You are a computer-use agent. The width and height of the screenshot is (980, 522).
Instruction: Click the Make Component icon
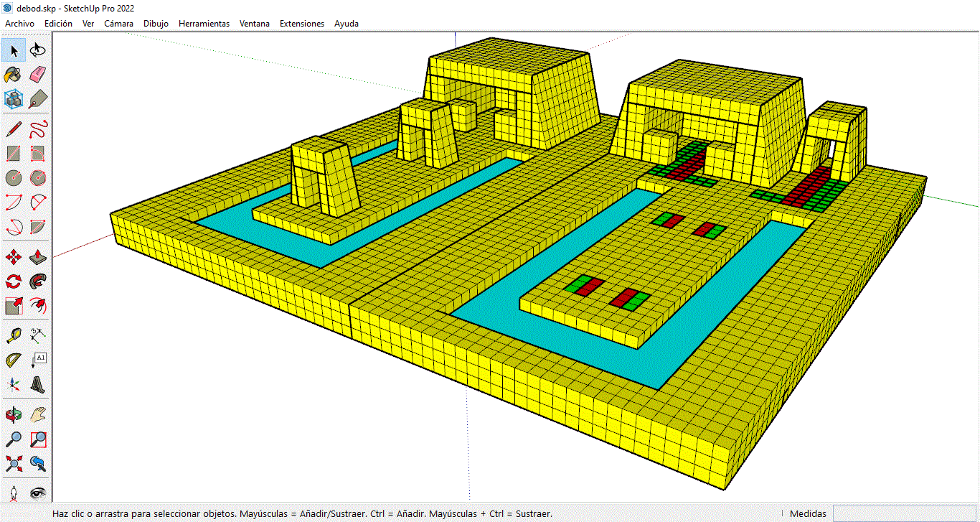point(14,99)
